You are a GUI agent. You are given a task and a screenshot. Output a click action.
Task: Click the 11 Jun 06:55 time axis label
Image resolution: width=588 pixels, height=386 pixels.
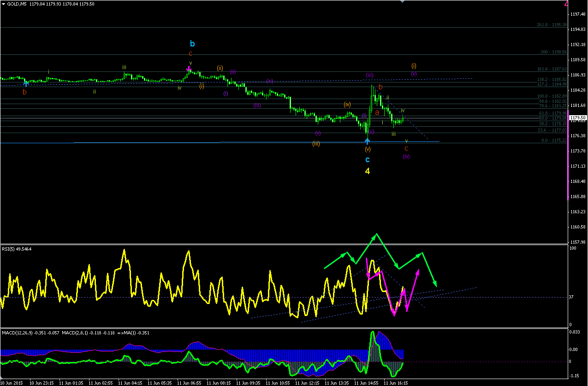pyautogui.click(x=190, y=383)
